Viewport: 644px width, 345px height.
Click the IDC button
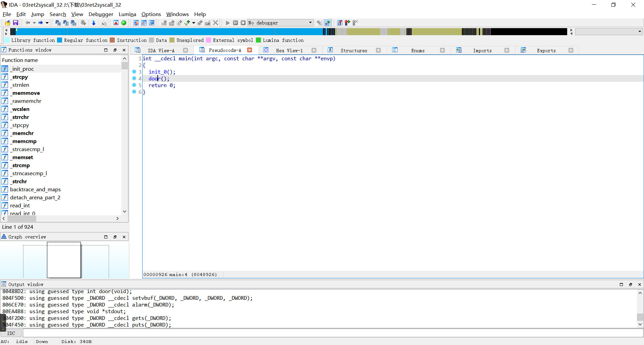pyautogui.click(x=11, y=333)
